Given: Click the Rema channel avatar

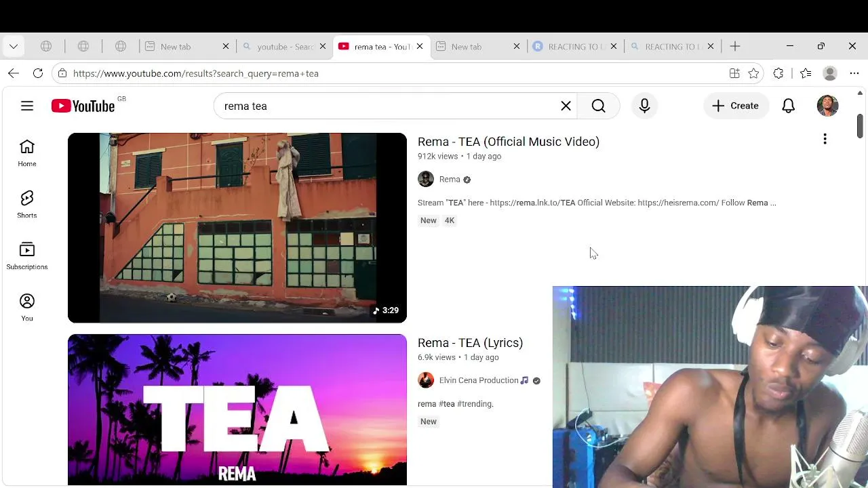Looking at the screenshot, I should (x=426, y=180).
